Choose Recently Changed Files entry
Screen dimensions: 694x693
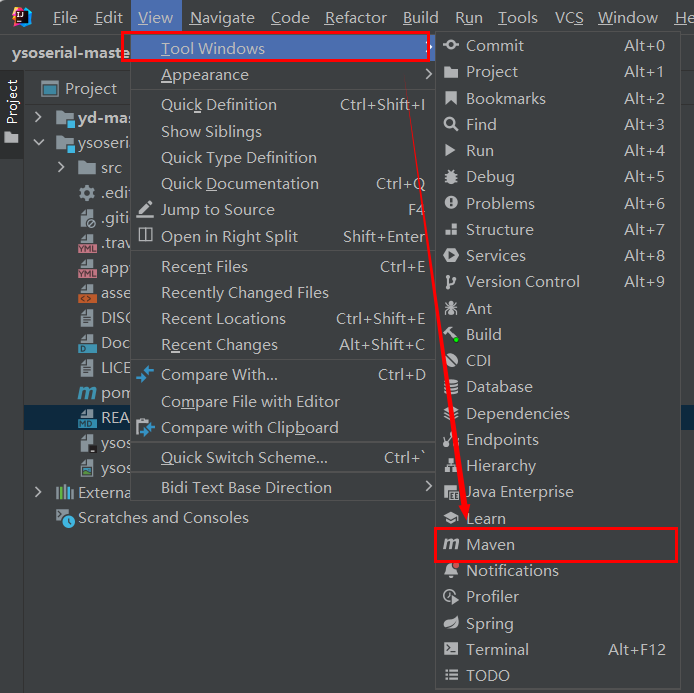pos(282,293)
